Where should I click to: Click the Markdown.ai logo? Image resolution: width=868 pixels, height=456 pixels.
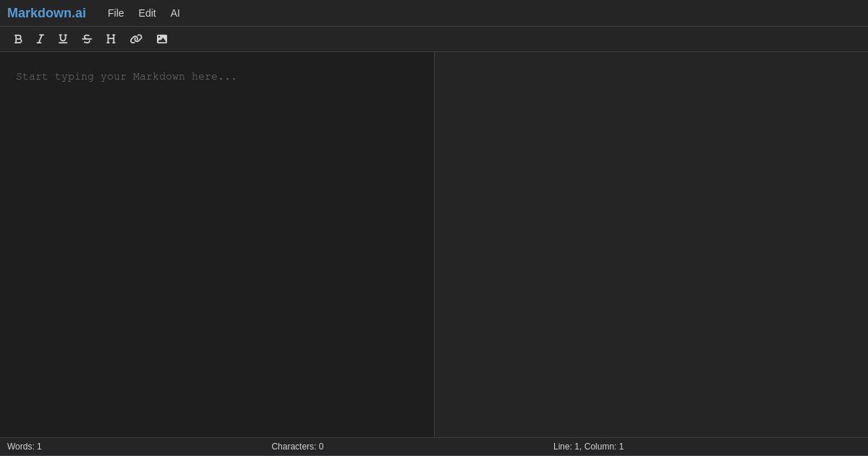46,13
